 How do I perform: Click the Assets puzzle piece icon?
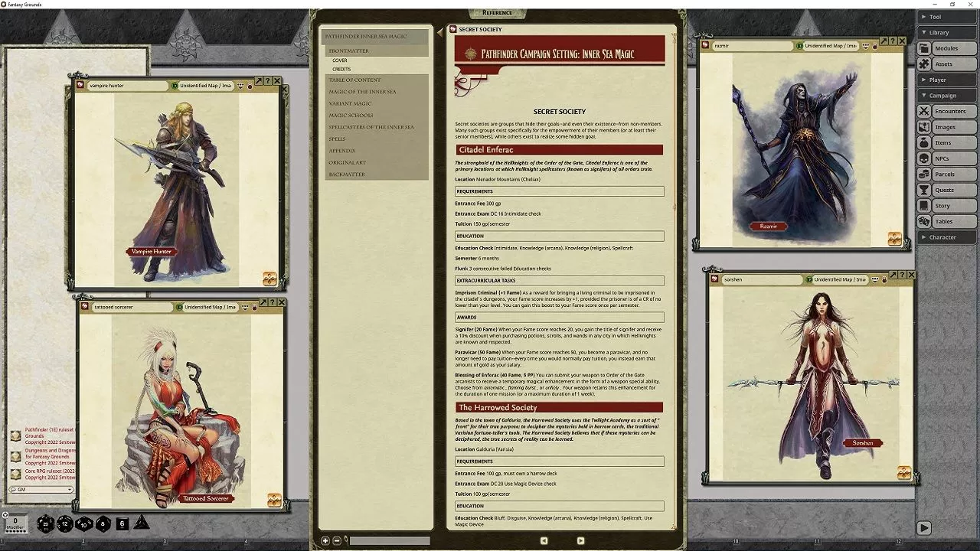coord(924,64)
